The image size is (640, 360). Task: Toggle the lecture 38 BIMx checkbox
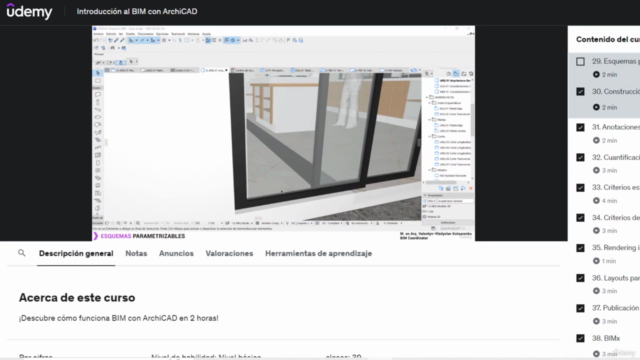580,338
